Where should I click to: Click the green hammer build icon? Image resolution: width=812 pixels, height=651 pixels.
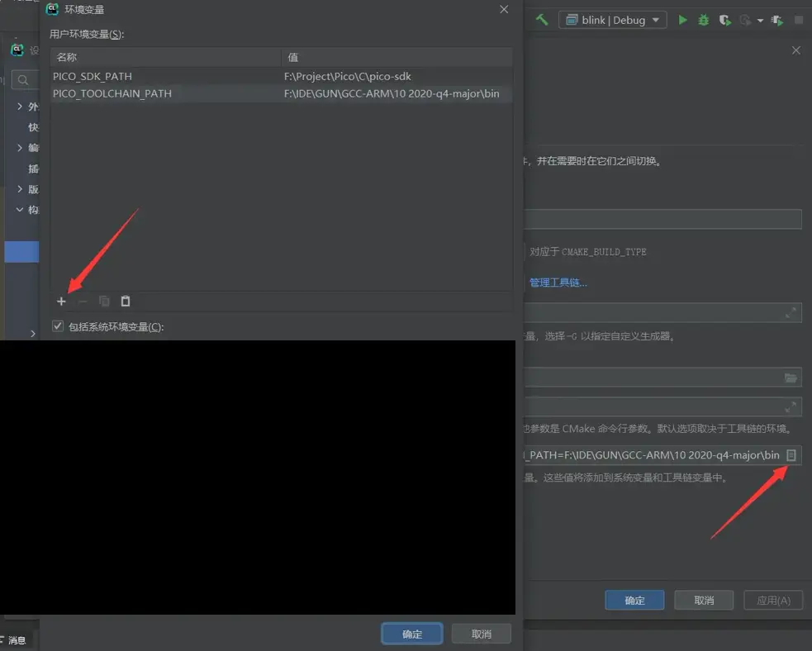[x=542, y=20]
